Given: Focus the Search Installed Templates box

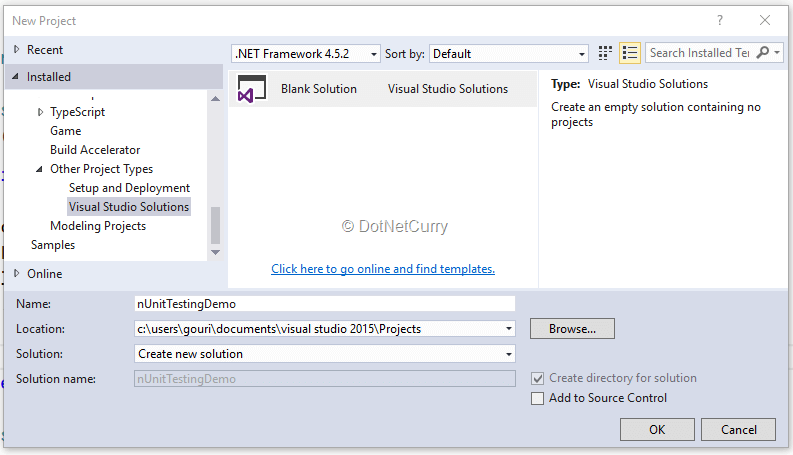Looking at the screenshot, I should [x=700, y=53].
